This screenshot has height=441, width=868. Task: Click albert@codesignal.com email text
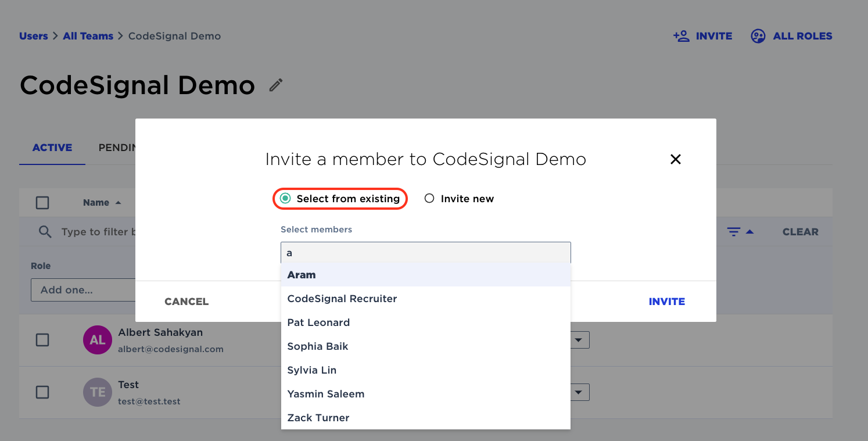point(171,349)
